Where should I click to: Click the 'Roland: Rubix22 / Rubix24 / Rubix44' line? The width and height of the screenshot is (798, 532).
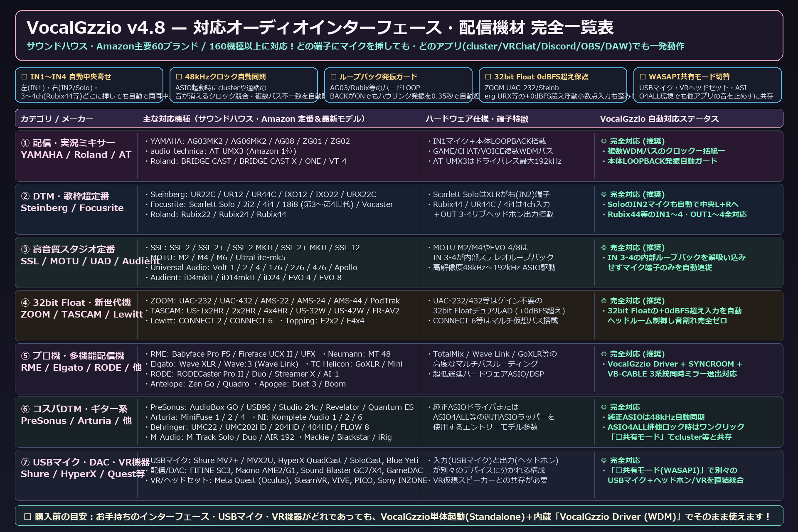pyautogui.click(x=215, y=214)
